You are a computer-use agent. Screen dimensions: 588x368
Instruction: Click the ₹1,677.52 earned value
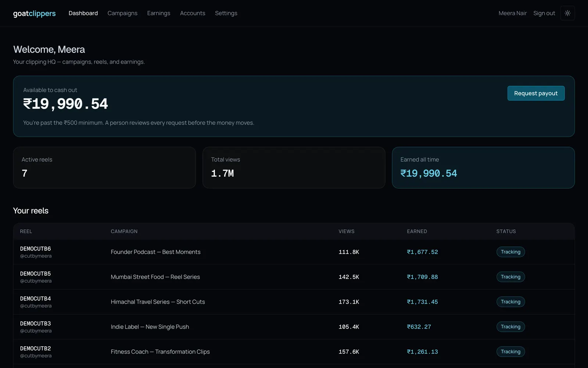(422, 252)
